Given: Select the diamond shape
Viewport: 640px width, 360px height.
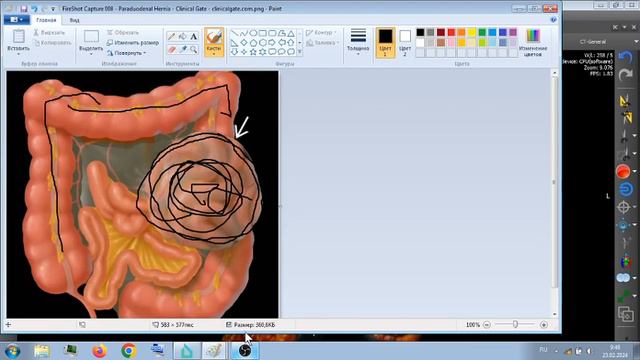Looking at the screenshot, I should click(x=244, y=42).
